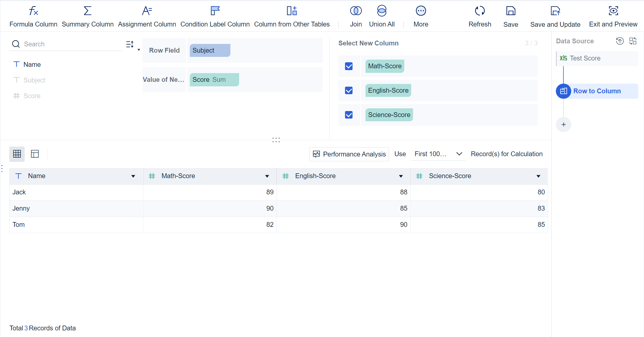Expand the First 100 records dropdown
644x337 pixels.
[438, 154]
